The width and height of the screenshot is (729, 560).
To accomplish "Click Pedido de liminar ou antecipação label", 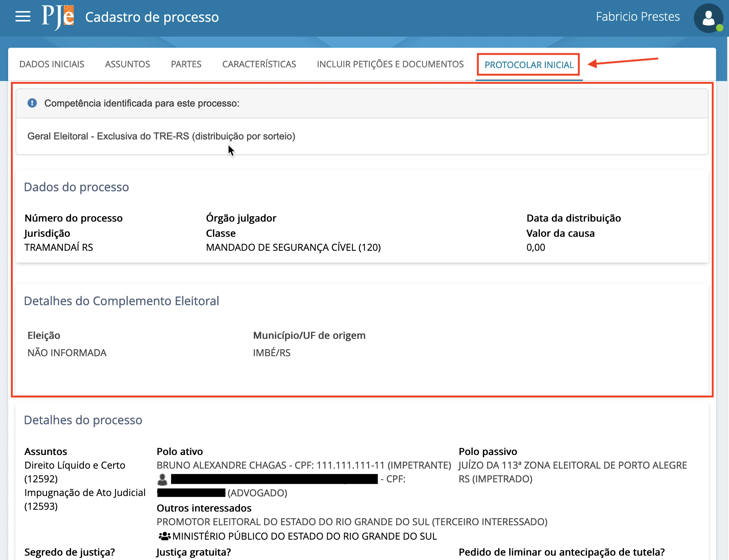I will tap(561, 552).
